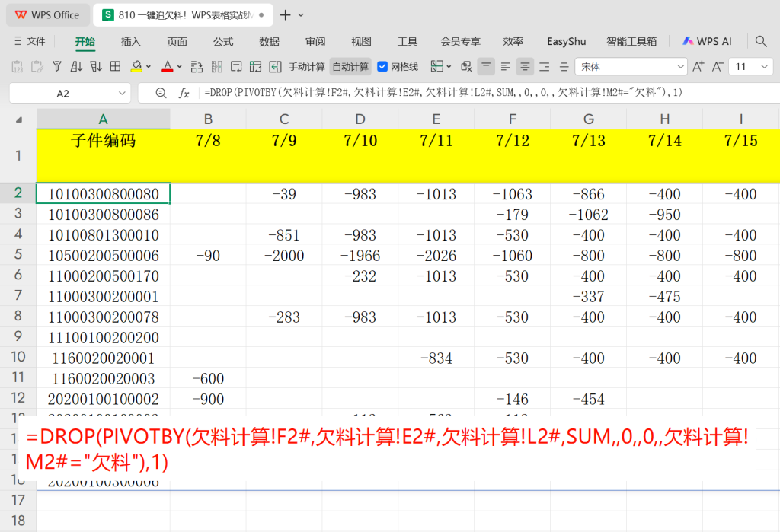This screenshot has width=780, height=532.
Task: Decrease font size with A- icon
Action: click(x=718, y=67)
